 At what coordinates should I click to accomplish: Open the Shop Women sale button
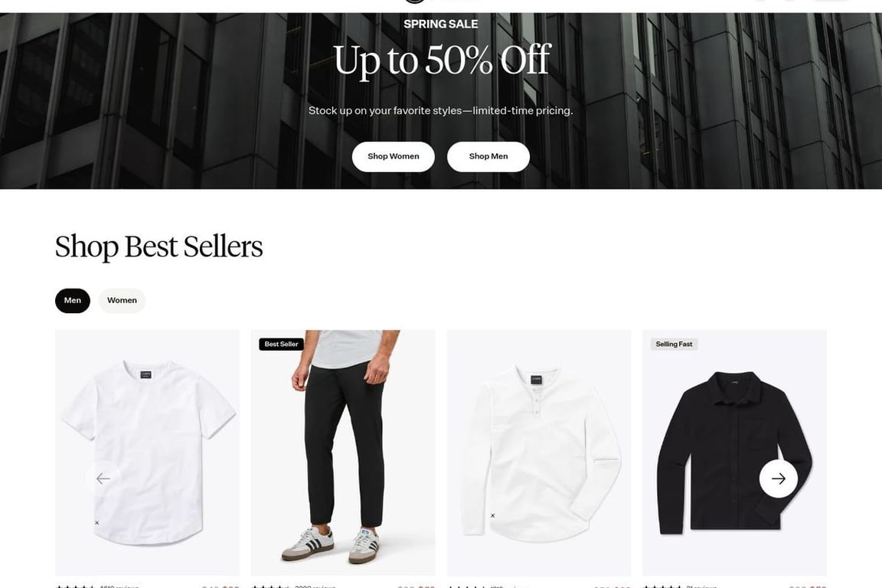click(394, 156)
